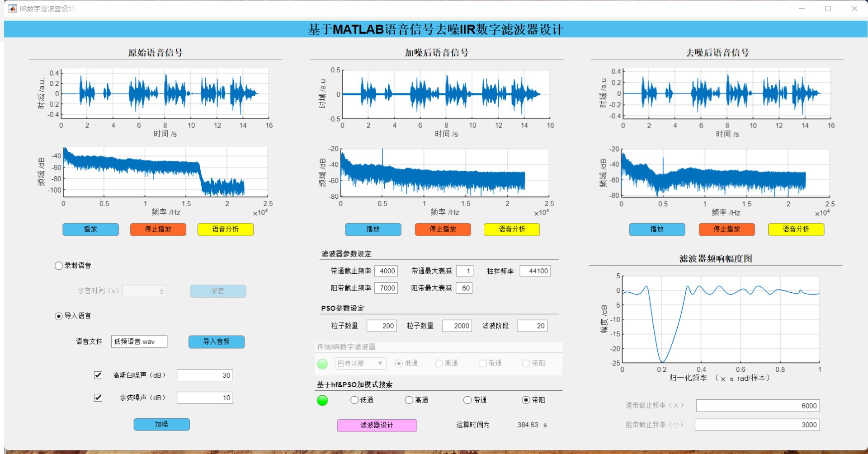This screenshot has height=454, width=868.
Task: Click the 录音 button
Action: pos(218,291)
